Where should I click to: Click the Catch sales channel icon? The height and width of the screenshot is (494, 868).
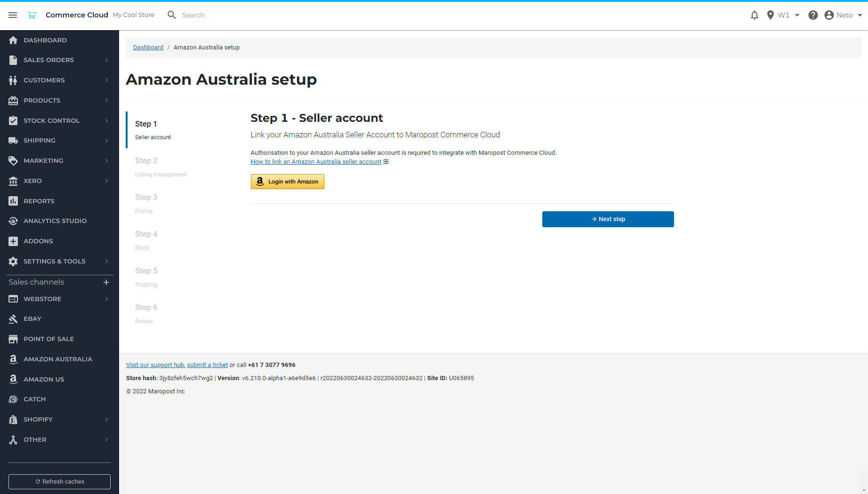pos(13,399)
